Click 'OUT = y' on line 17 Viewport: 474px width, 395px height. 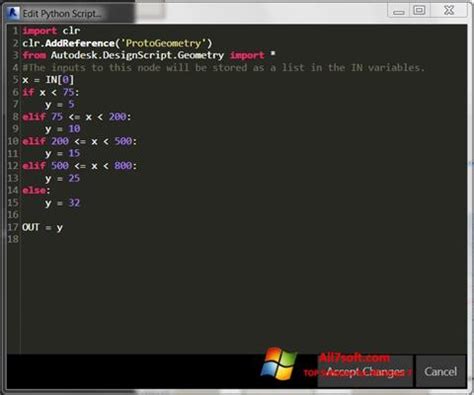tap(42, 227)
